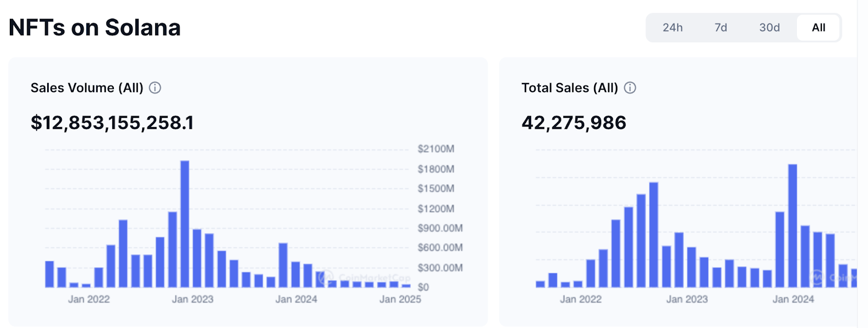The height and width of the screenshot is (328, 868).
Task: Click the $600.00M axis label
Action: point(440,248)
